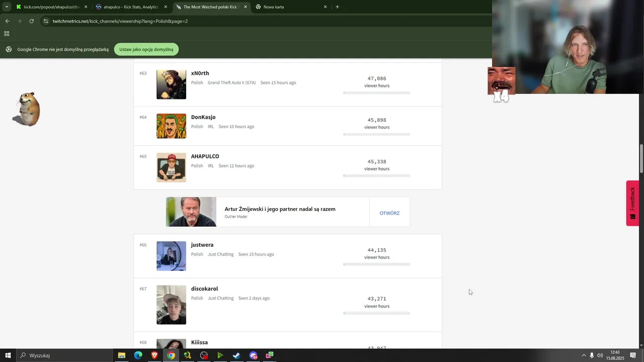The height and width of the screenshot is (362, 644).
Task: Open the DonKasjo channel name link
Action: (x=203, y=117)
